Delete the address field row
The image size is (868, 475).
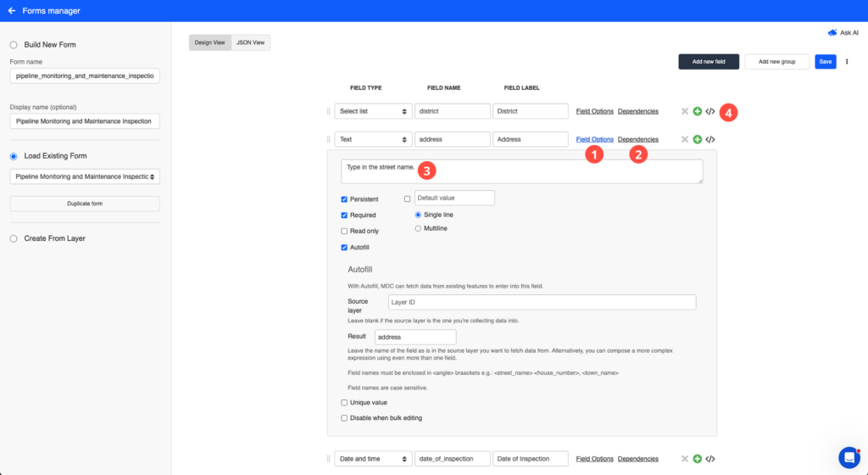tap(685, 139)
